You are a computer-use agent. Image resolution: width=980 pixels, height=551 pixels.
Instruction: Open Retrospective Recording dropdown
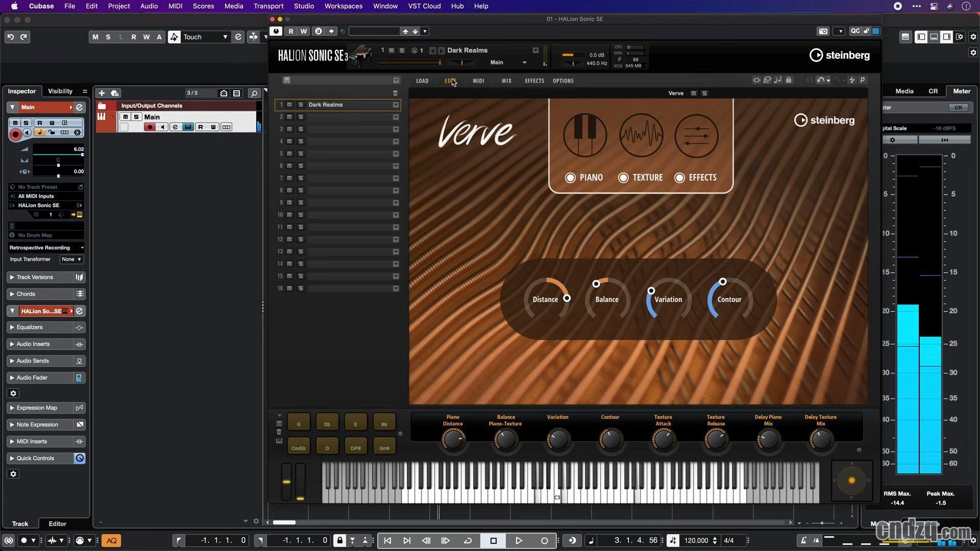click(x=46, y=247)
